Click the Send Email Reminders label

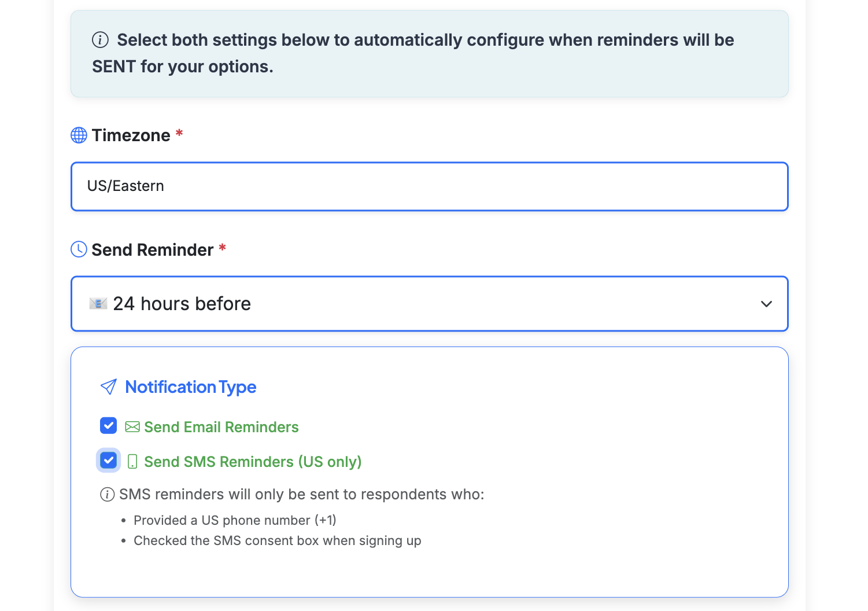pyautogui.click(x=221, y=426)
